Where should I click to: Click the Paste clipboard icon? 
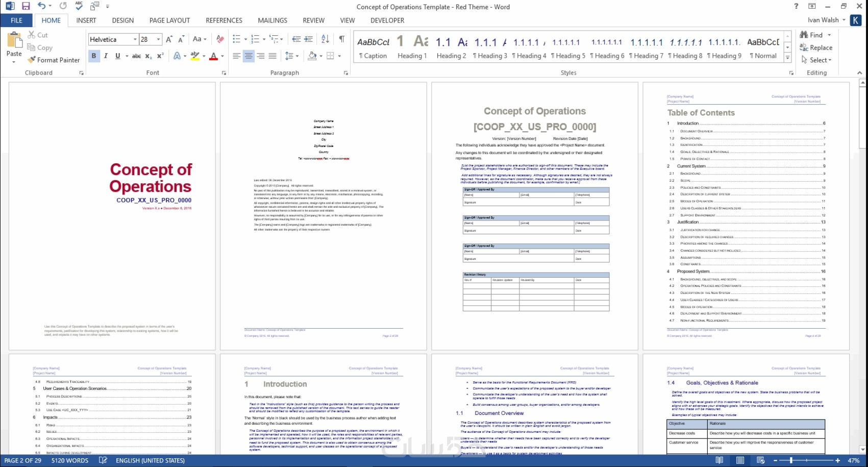point(14,40)
